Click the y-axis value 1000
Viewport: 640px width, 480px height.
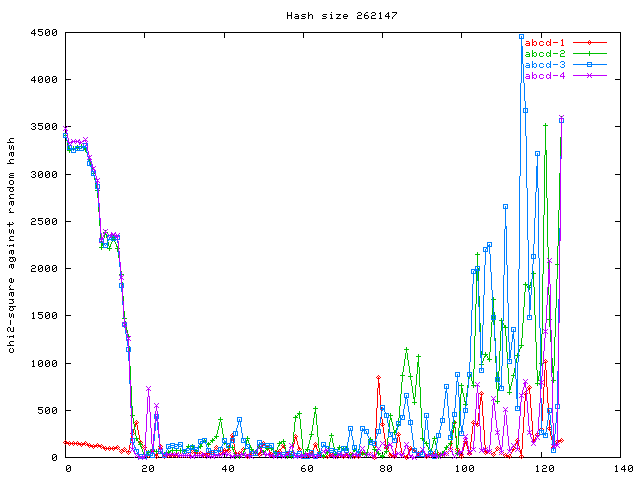click(44, 363)
